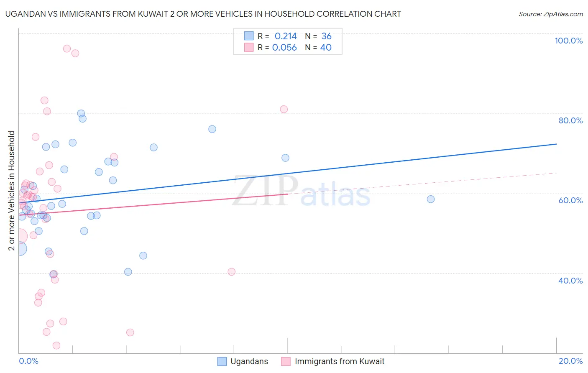The image size is (588, 373).
Task: Click the pink R = 0.056 legend box
Action: [249, 47]
